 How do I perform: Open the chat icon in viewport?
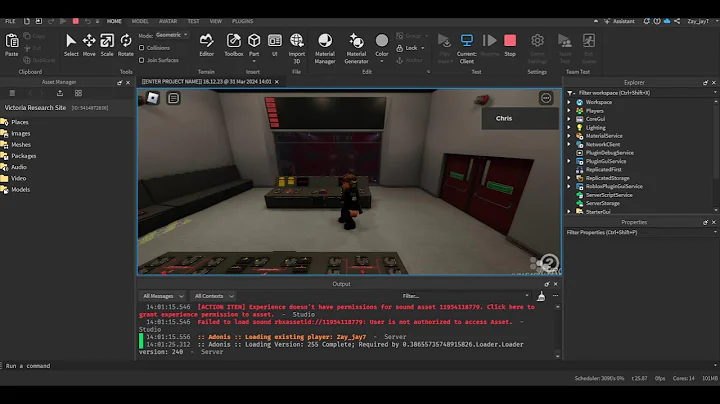173,98
